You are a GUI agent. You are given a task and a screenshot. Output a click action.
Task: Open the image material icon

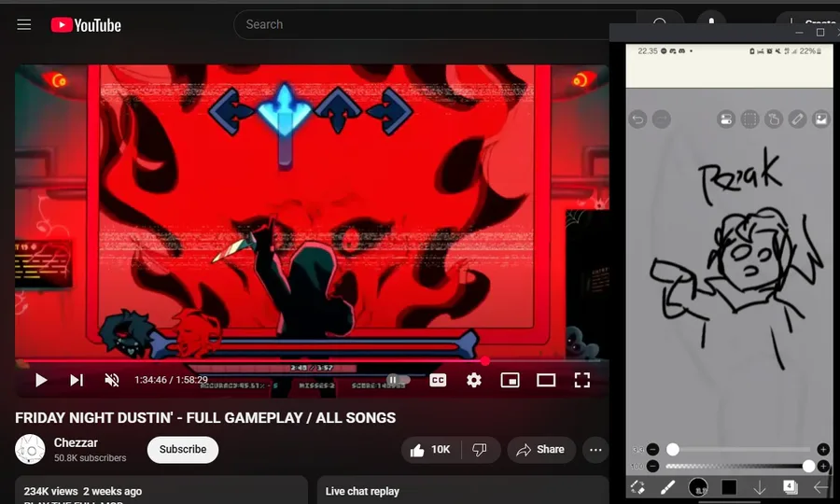click(820, 119)
